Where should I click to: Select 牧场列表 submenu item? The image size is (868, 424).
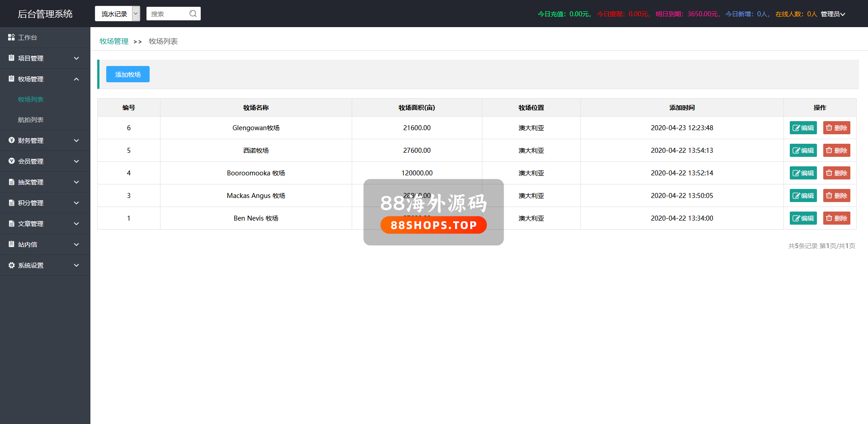[x=31, y=99]
